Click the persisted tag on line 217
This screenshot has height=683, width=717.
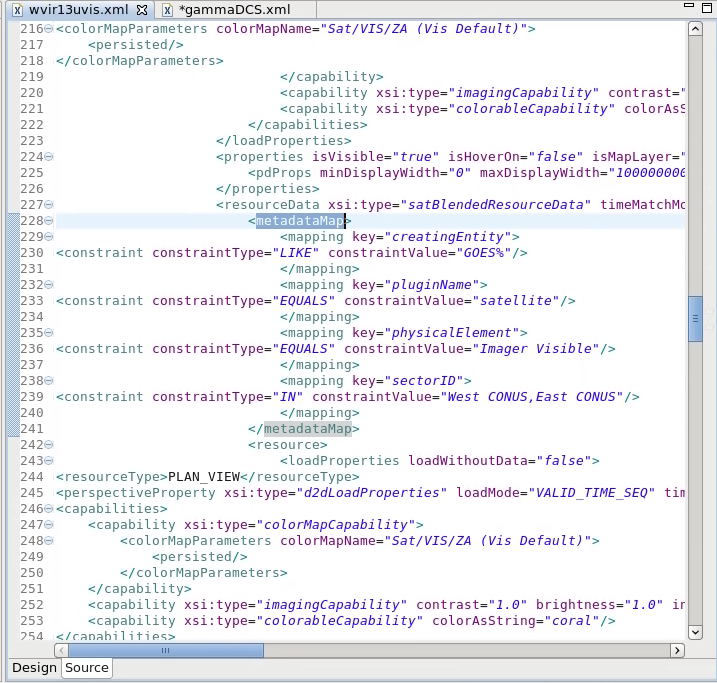tap(136, 45)
